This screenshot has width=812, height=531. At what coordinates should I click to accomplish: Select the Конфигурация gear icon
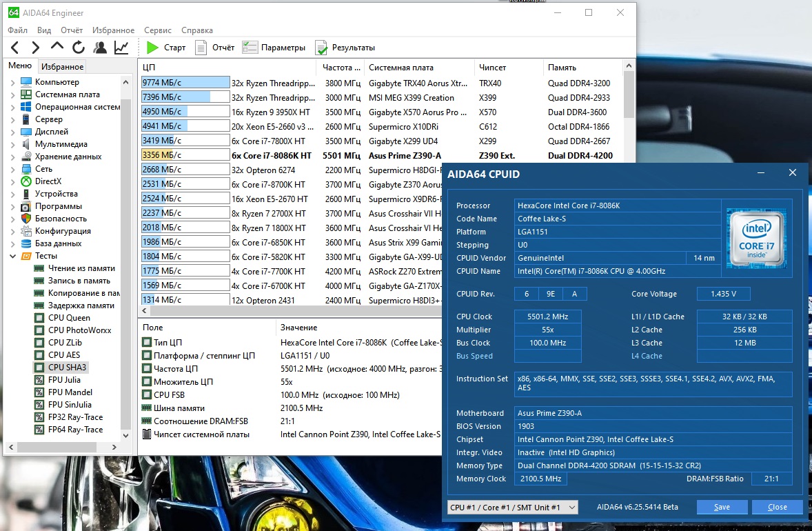tap(26, 231)
